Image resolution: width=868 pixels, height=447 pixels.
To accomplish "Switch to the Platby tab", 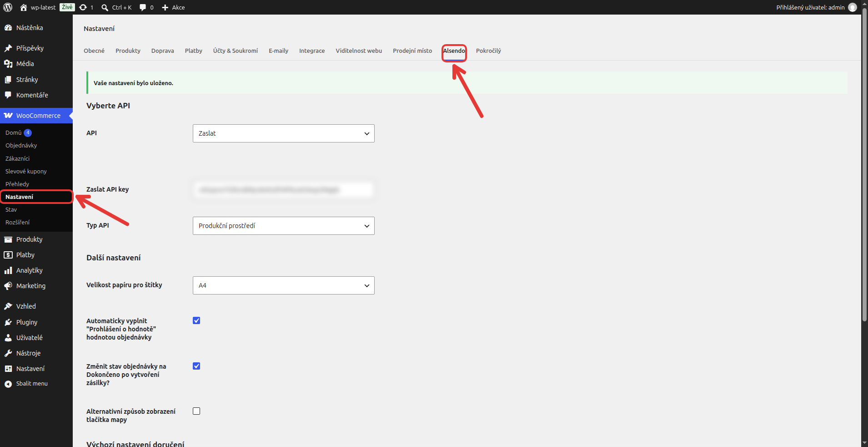I will click(194, 51).
